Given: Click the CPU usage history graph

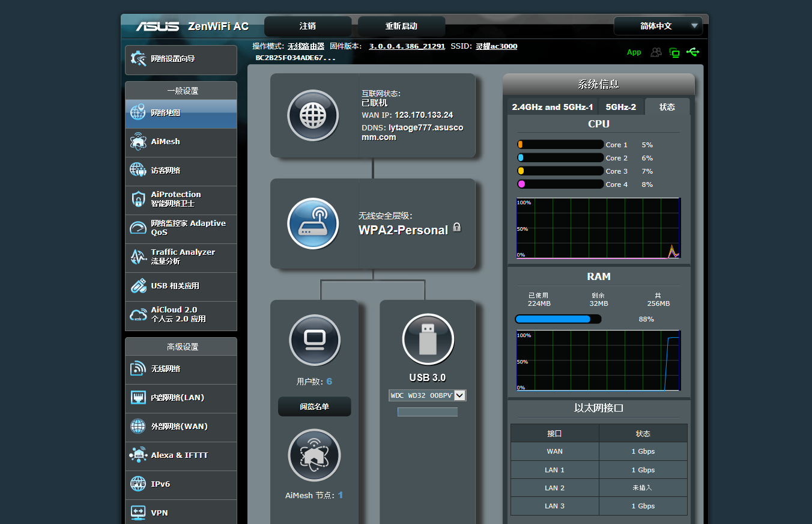Looking at the screenshot, I should (598, 229).
